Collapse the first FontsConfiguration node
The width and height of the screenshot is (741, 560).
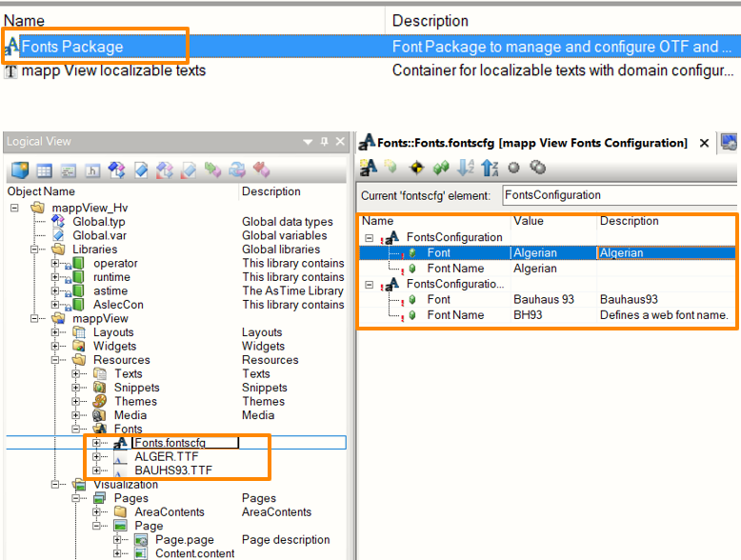pyautogui.click(x=370, y=238)
